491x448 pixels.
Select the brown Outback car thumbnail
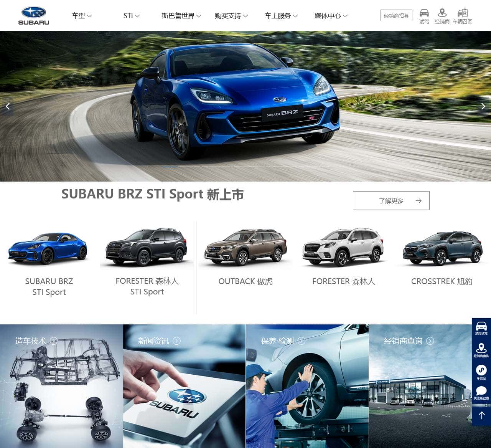(245, 248)
